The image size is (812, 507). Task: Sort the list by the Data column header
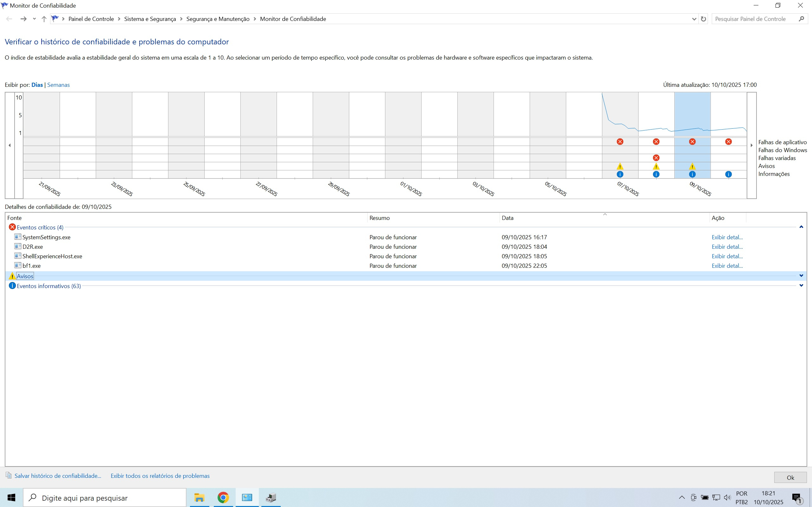click(507, 218)
